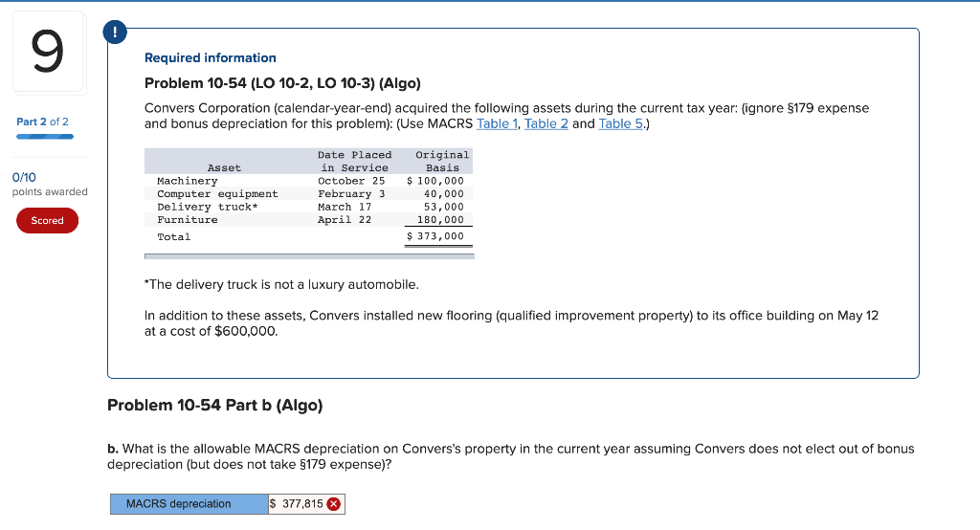This screenshot has height=530, width=980.
Task: Click the $ 373,000 total value
Action: [x=435, y=236]
